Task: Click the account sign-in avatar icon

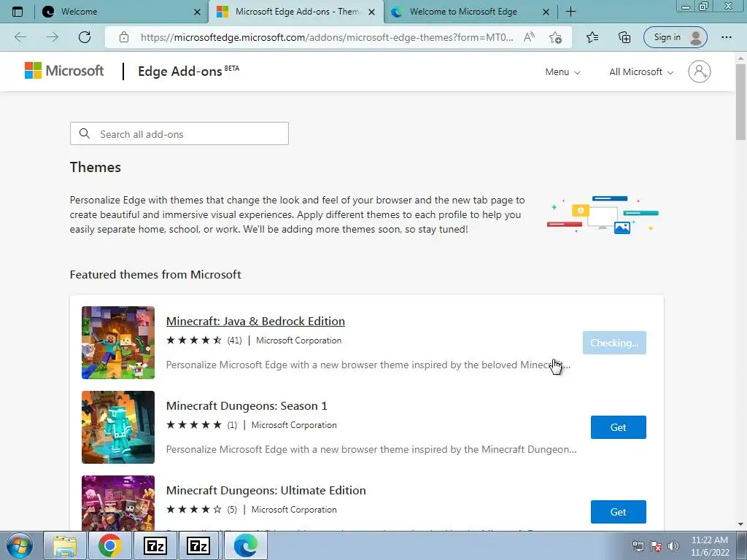Action: pos(700,71)
